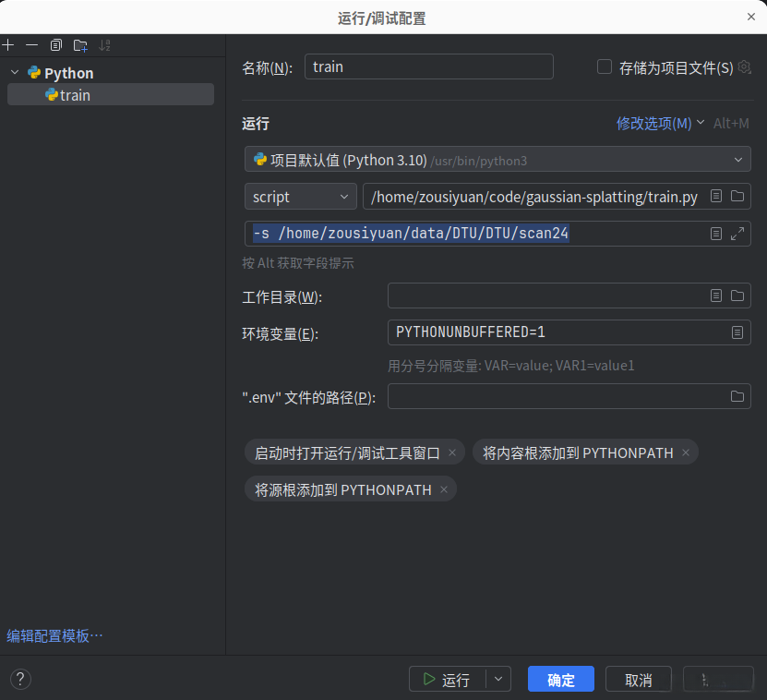767x700 pixels.
Task: Browse for the working directory
Action: (x=737, y=296)
